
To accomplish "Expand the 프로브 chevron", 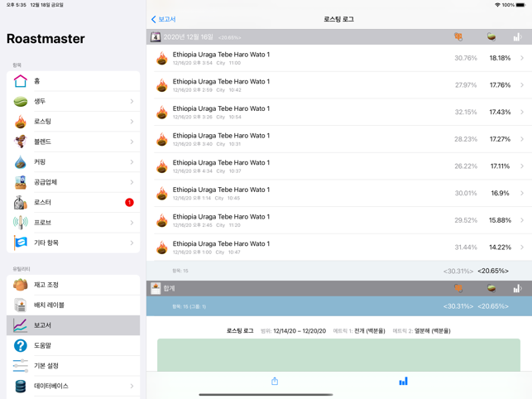I will coord(132,223).
